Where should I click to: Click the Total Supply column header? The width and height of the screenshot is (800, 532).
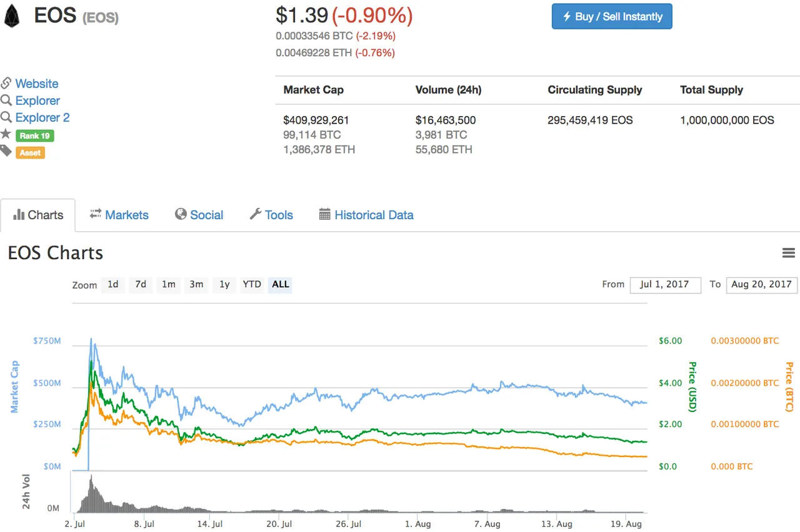click(711, 90)
